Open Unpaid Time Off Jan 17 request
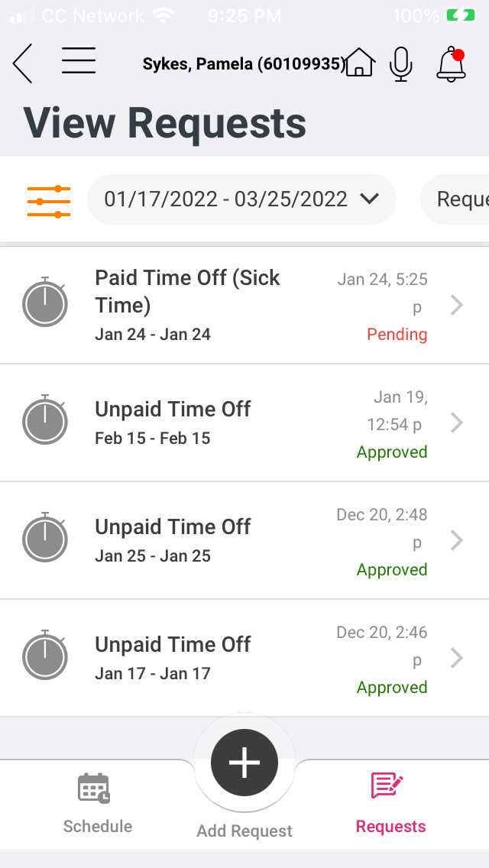 (173, 657)
